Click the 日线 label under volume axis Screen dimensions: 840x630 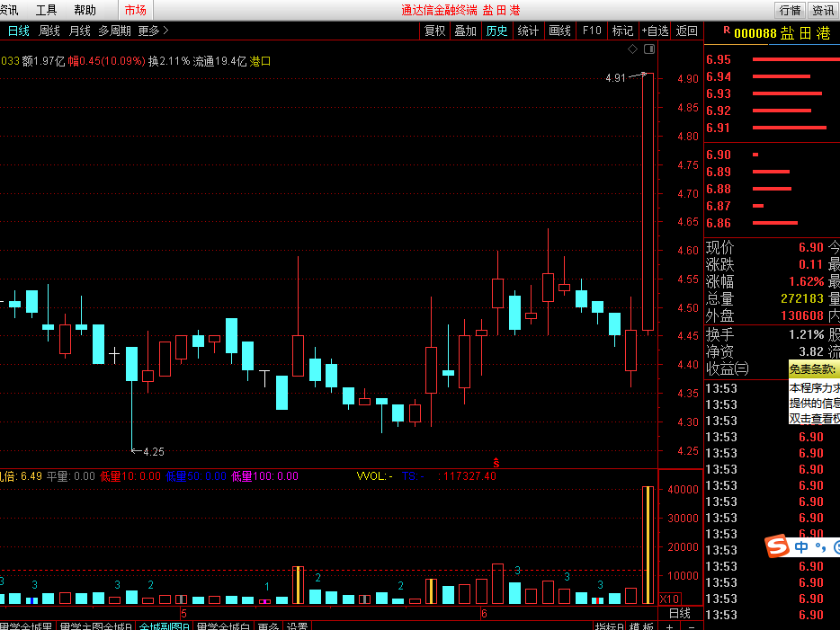(680, 614)
